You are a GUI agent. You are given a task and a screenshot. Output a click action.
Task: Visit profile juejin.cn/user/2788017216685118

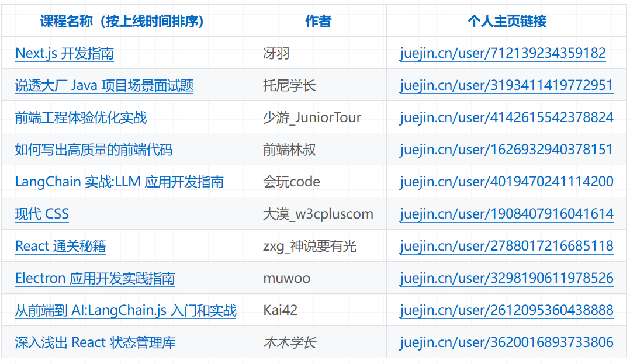[506, 247]
